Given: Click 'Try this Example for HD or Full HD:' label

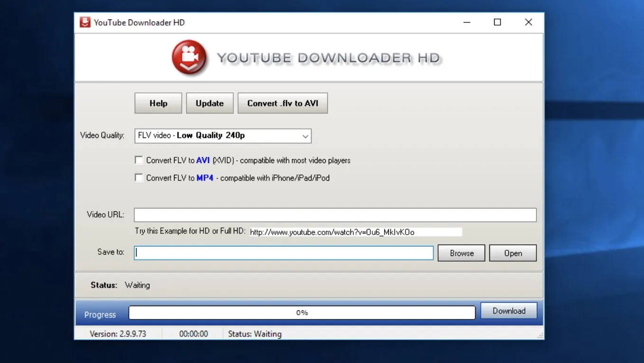Looking at the screenshot, I should pos(190,231).
